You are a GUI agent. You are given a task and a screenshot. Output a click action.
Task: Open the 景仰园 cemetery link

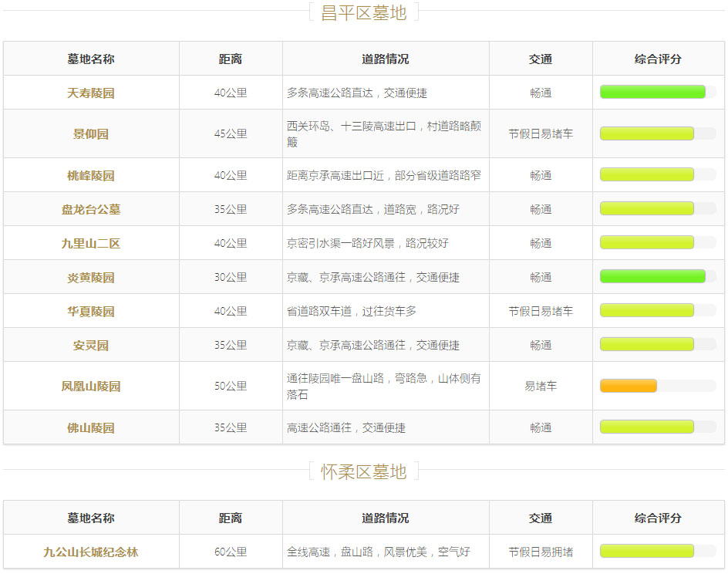pos(90,133)
